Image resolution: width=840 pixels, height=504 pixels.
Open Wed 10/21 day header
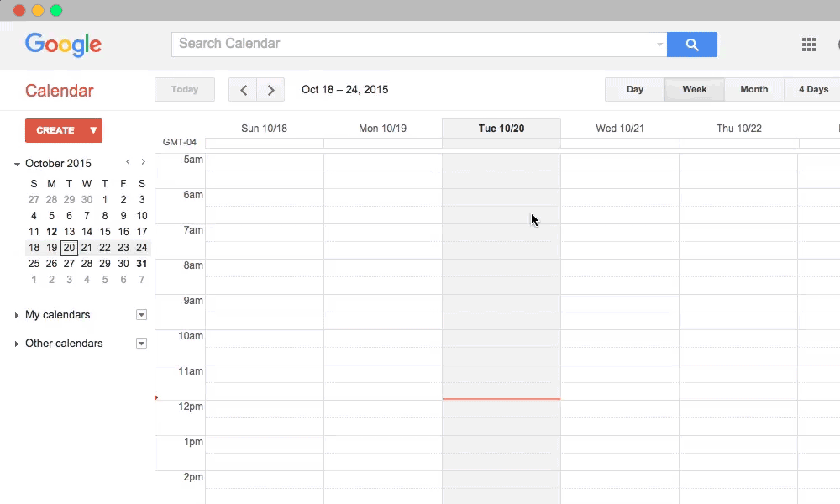pyautogui.click(x=620, y=128)
